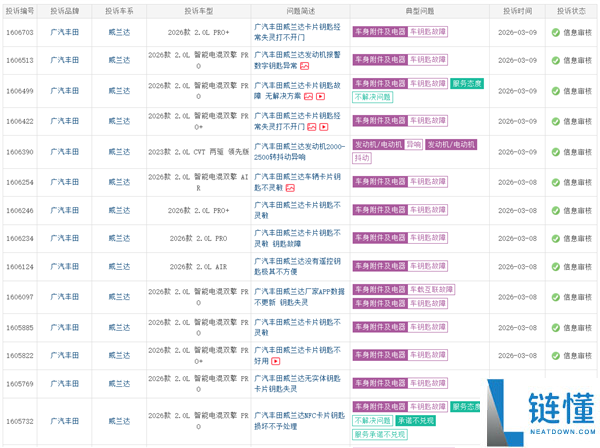Select model cell 2023款 2.0L CVT 两驱 领先版
Image resolution: width=600 pixels, height=448 pixels.
[199, 152]
